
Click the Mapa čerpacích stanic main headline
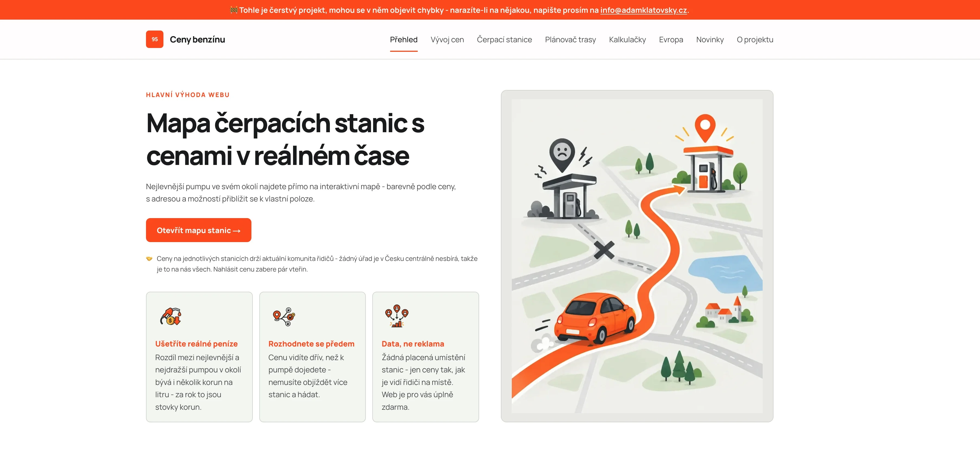pyautogui.click(x=285, y=139)
